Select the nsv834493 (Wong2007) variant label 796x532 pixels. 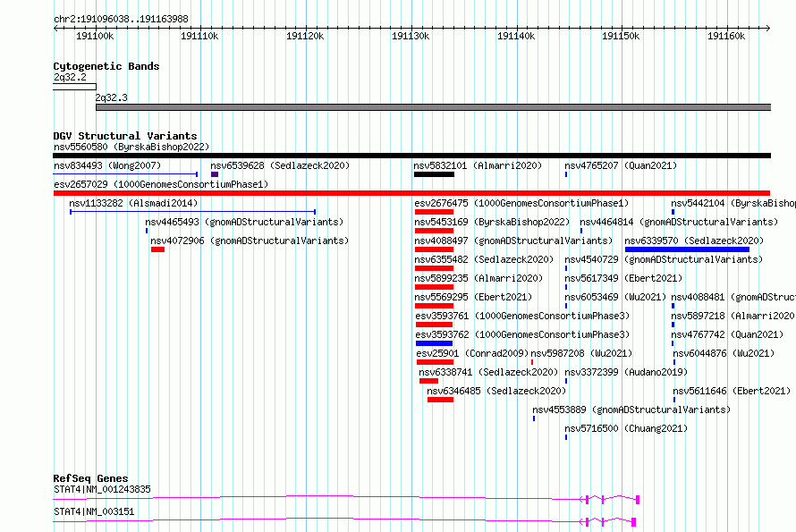(x=107, y=166)
